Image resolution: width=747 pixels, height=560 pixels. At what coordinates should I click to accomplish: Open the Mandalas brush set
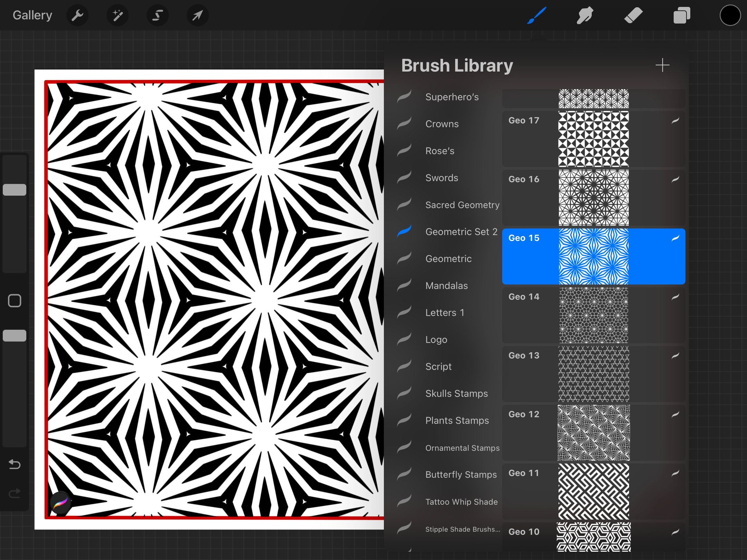pyautogui.click(x=446, y=286)
